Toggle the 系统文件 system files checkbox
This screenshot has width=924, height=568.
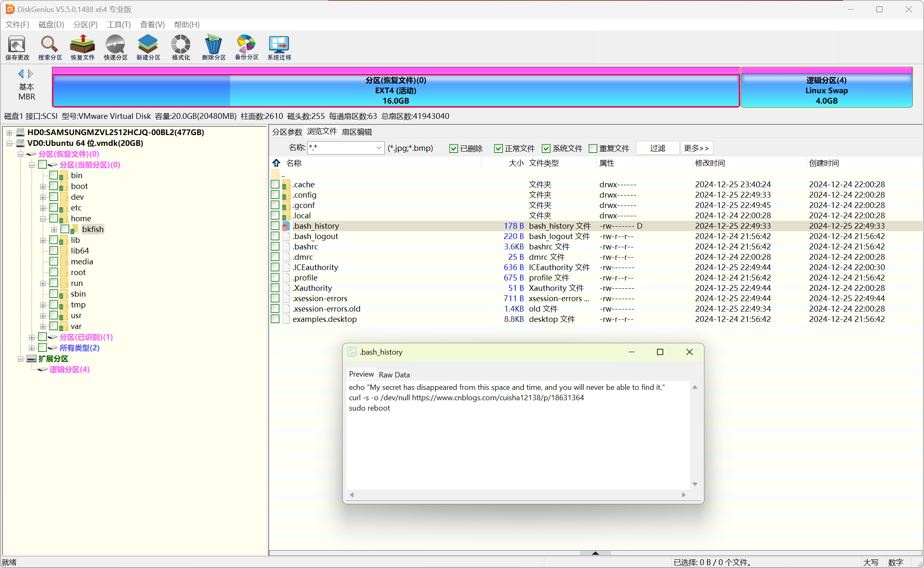[x=546, y=148]
